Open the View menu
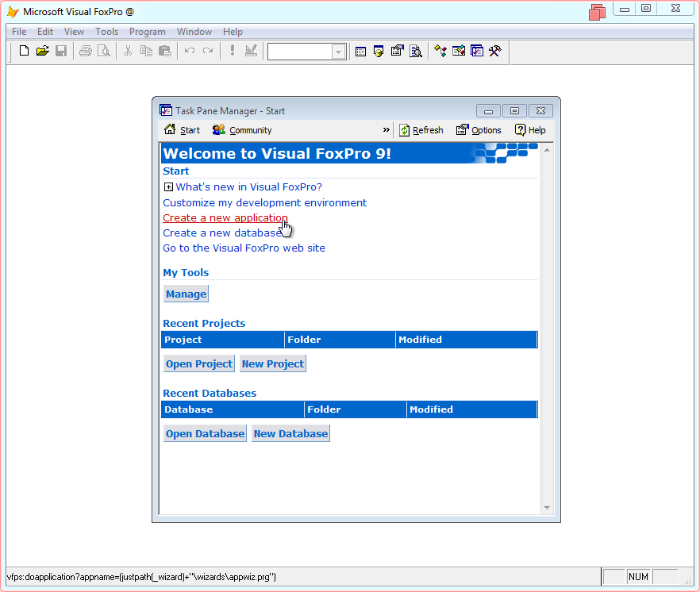 point(74,32)
